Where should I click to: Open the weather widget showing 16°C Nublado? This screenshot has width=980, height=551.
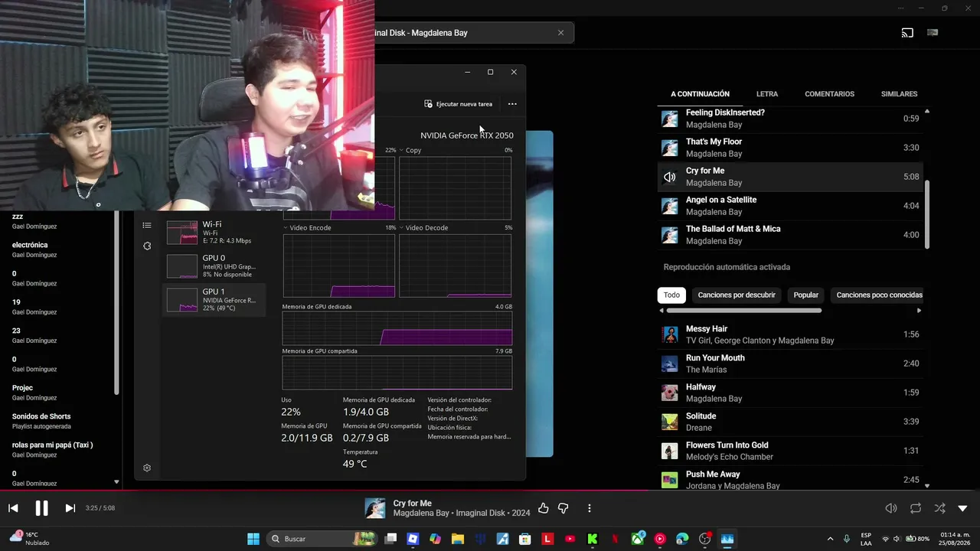tap(31, 539)
